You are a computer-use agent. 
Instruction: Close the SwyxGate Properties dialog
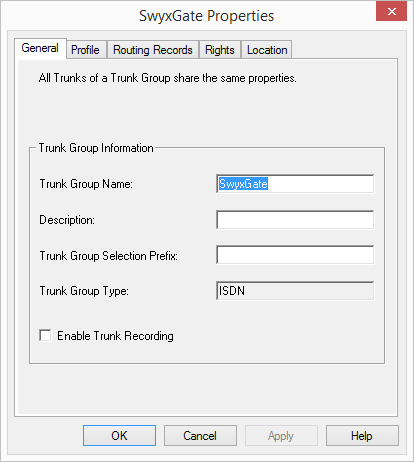[x=391, y=11]
